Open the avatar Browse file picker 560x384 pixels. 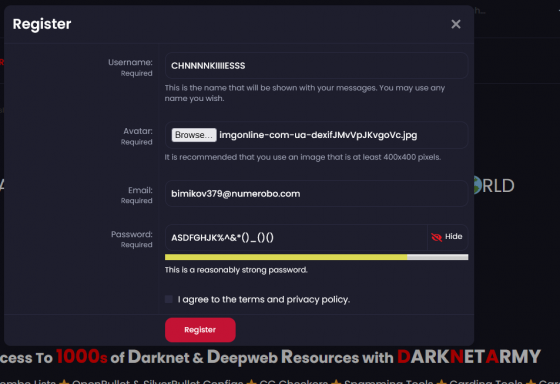[x=194, y=135]
